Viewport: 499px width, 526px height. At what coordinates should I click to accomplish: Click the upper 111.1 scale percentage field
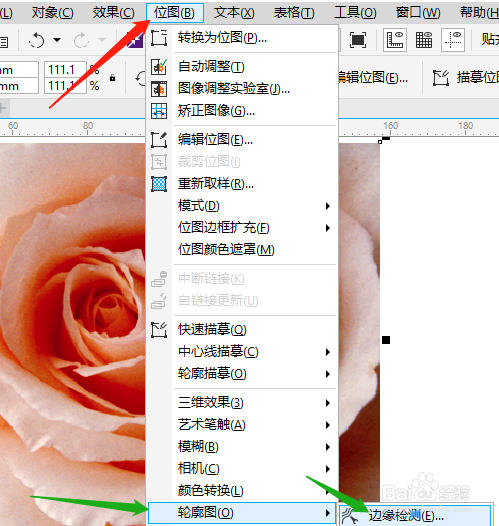[65, 69]
